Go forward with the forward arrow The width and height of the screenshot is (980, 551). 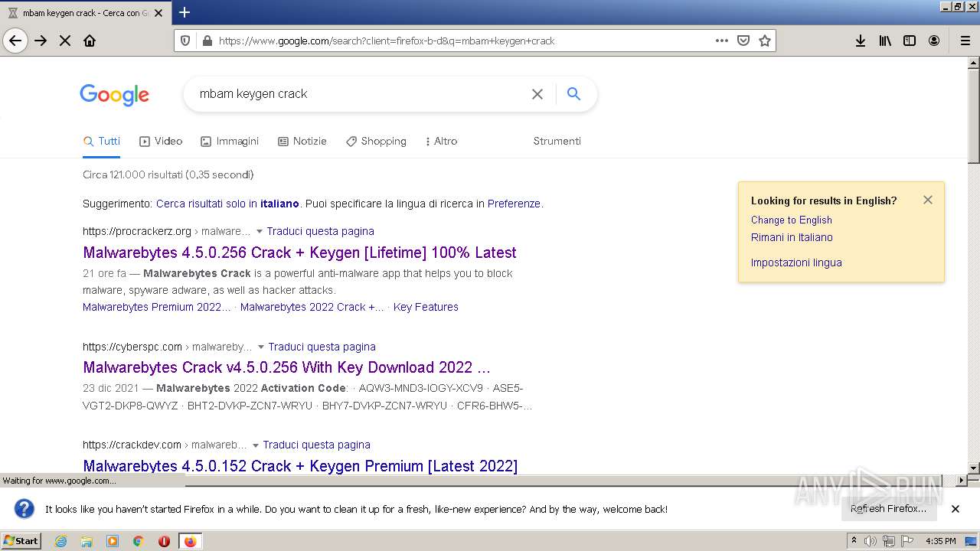click(41, 41)
